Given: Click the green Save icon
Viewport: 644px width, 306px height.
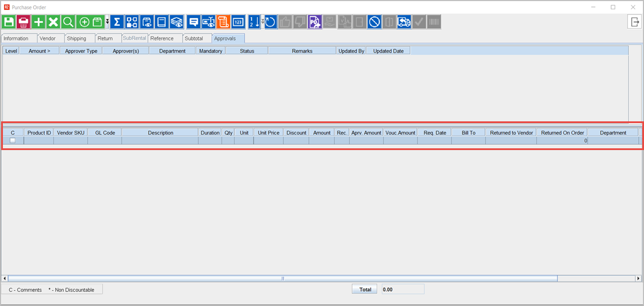Looking at the screenshot, I should point(9,22).
